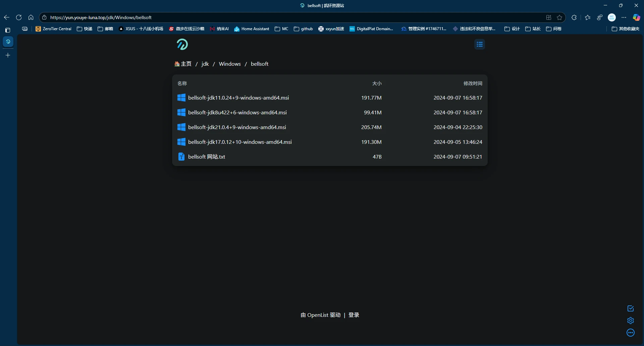The image size is (644, 346).
Task: Open the 站长 bookmark folder
Action: click(x=533, y=29)
